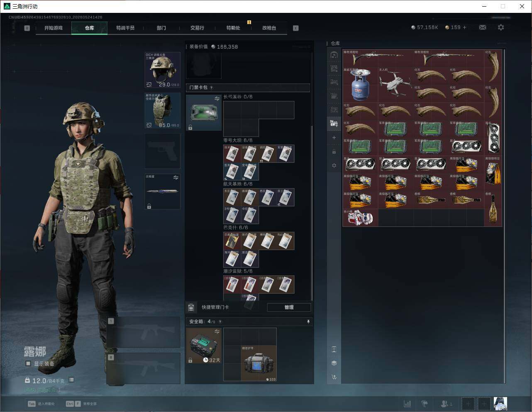
Task: Select the upright coffee bean bag item
Action: click(493, 174)
